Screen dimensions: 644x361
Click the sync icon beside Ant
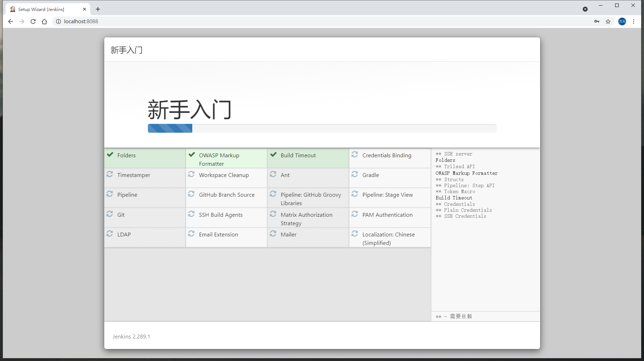coord(273,174)
